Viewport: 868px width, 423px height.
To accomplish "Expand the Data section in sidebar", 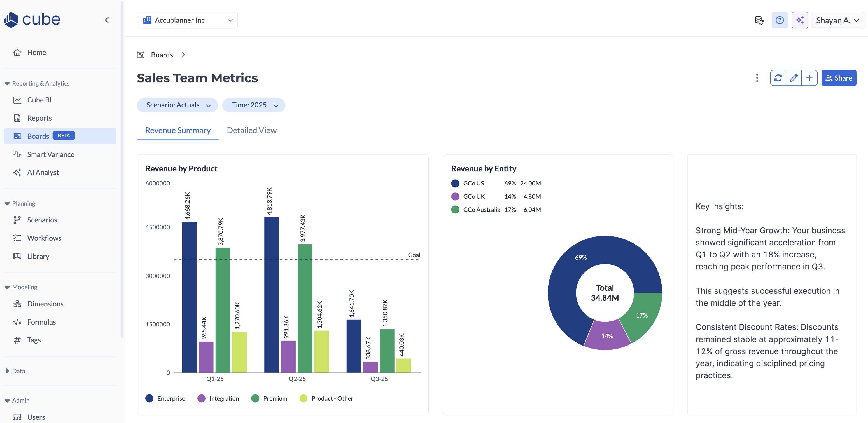I will pos(18,371).
